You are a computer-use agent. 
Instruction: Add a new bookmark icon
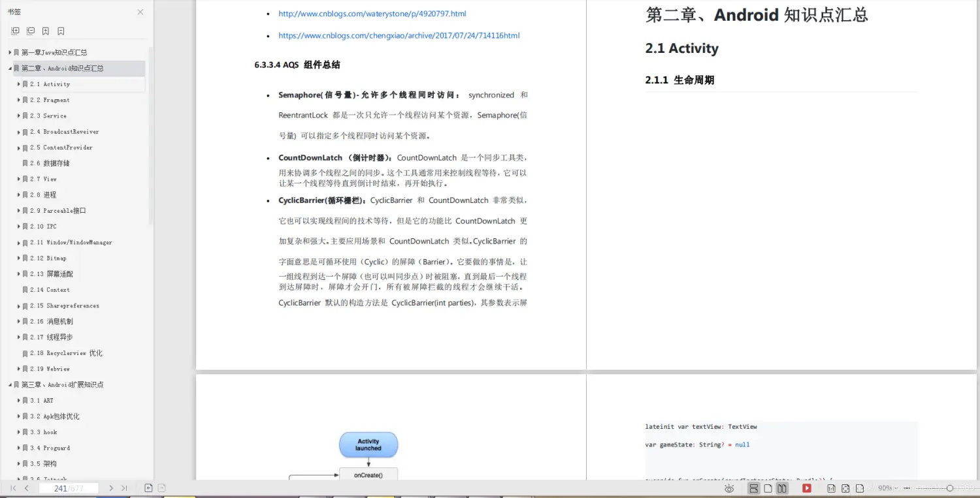point(46,31)
